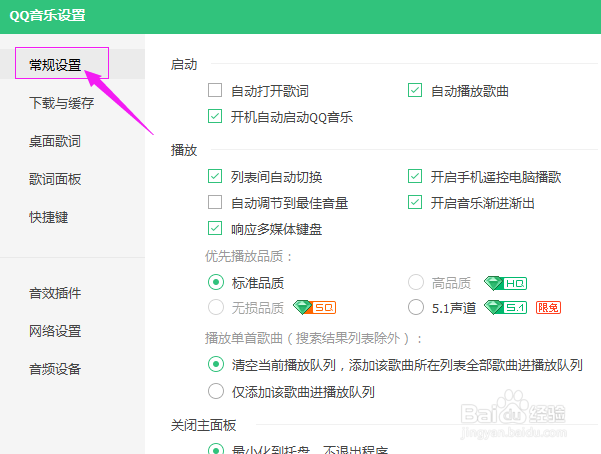The image size is (601, 454).
Task: Toggle 列表间自动切换 checkbox
Action: tap(215, 176)
